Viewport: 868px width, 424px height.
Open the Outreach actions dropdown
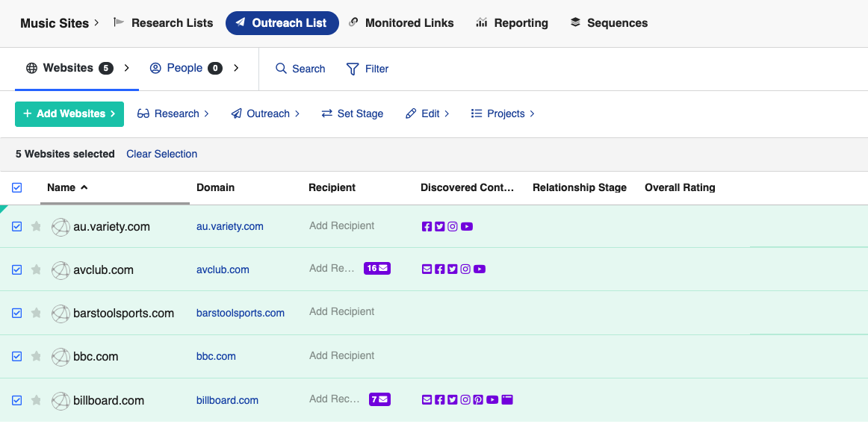pos(265,113)
